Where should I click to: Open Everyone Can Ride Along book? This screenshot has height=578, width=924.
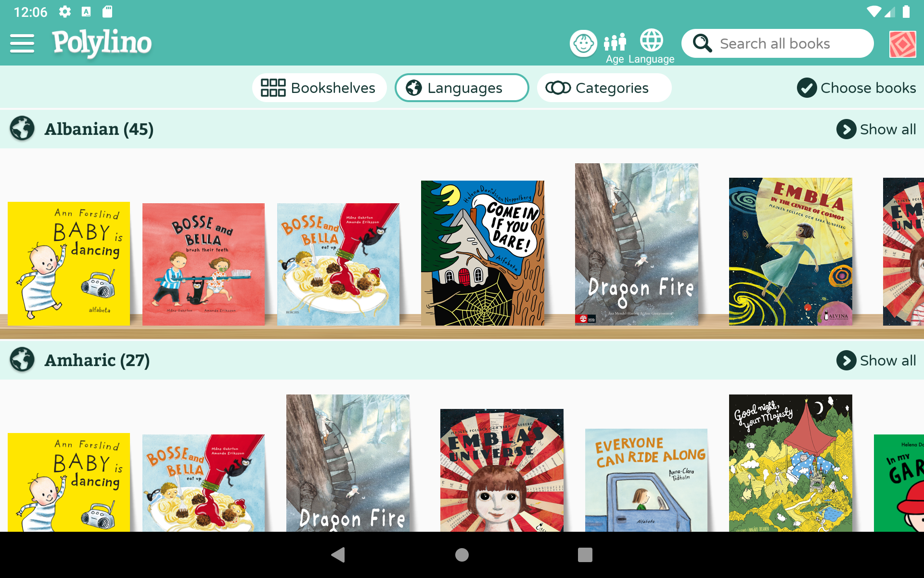tap(646, 480)
